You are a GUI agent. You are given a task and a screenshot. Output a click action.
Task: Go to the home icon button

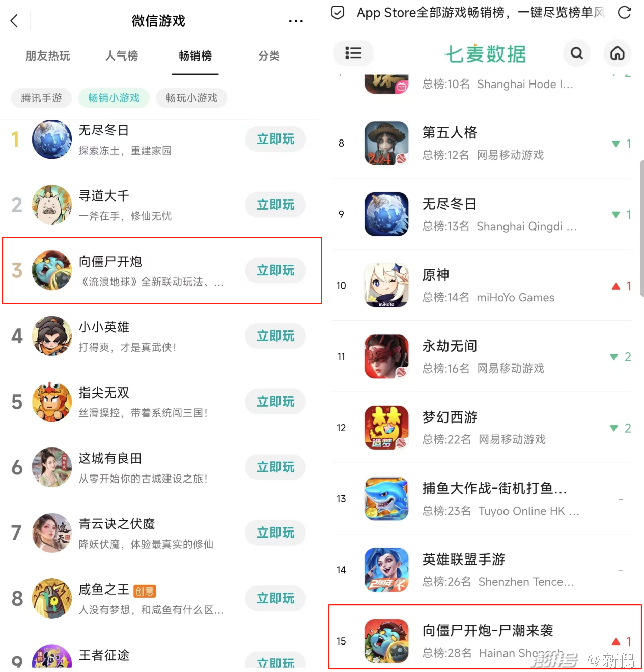[x=618, y=53]
